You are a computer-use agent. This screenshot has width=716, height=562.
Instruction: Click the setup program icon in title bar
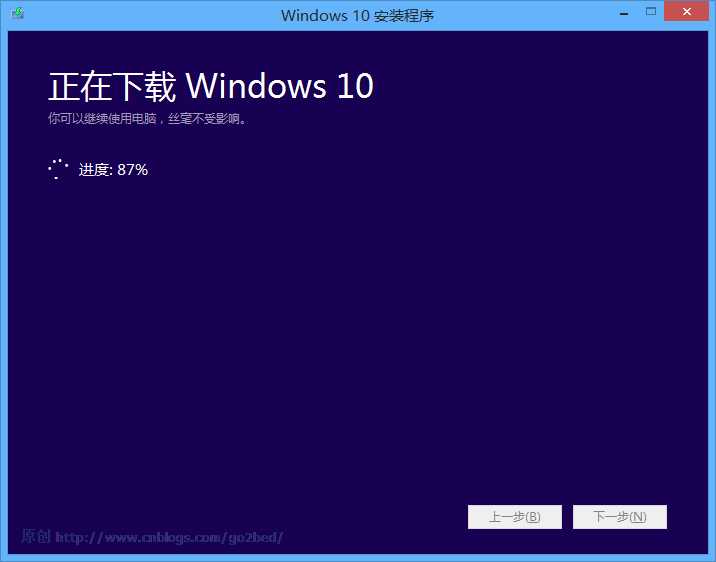[x=18, y=13]
